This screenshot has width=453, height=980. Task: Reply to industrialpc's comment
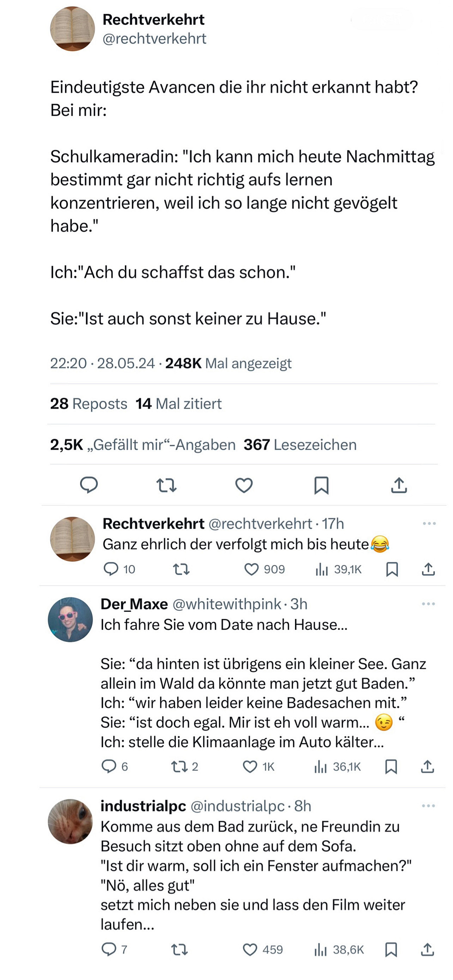point(109,949)
